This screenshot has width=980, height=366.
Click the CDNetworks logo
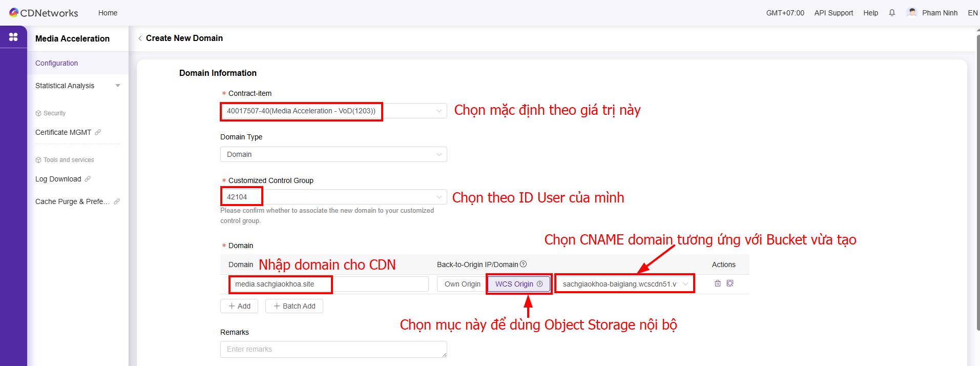44,13
